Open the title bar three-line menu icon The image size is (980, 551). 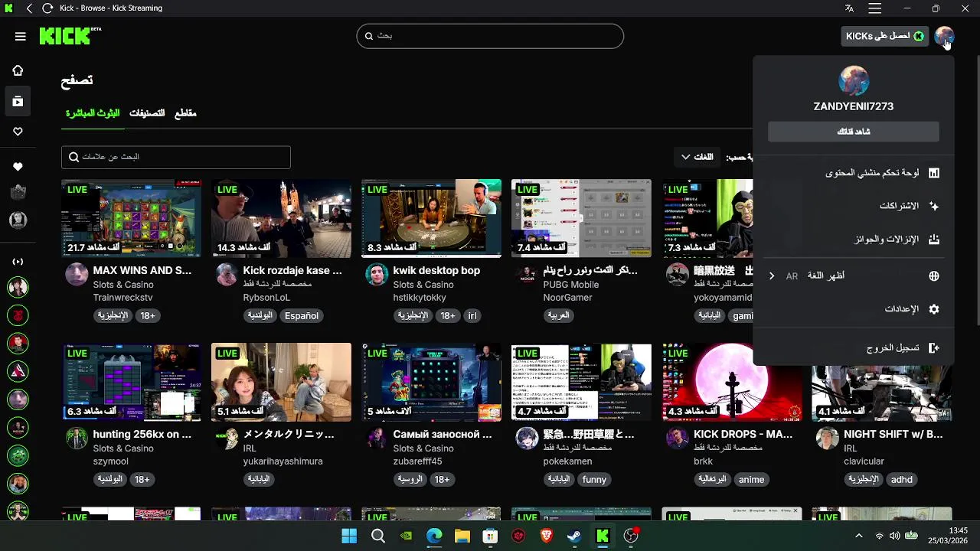pos(874,8)
